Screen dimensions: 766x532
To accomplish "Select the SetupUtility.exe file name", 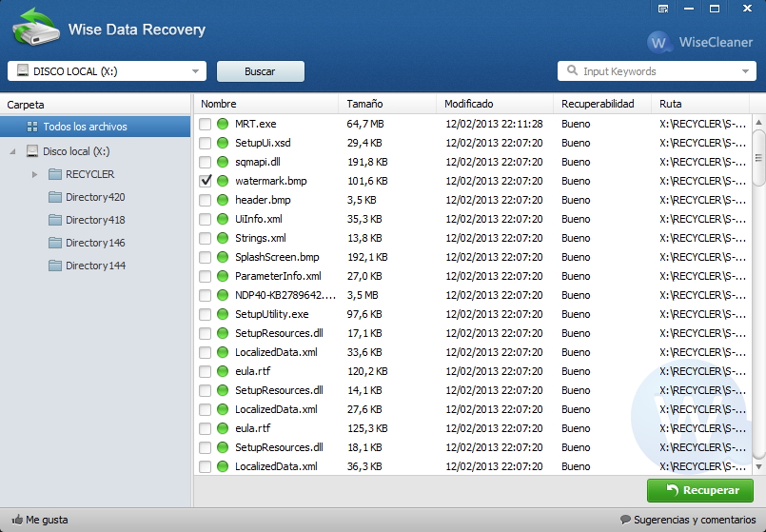I will 271,314.
